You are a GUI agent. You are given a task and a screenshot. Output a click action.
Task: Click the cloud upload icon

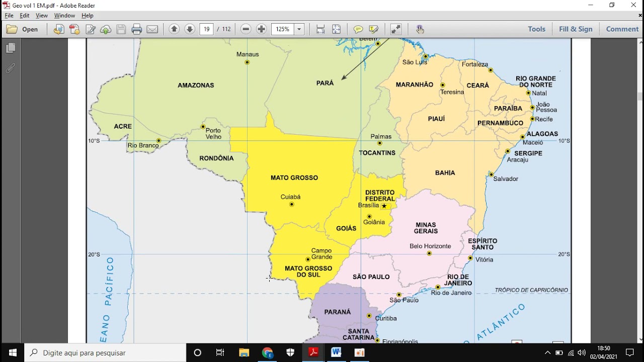(106, 29)
